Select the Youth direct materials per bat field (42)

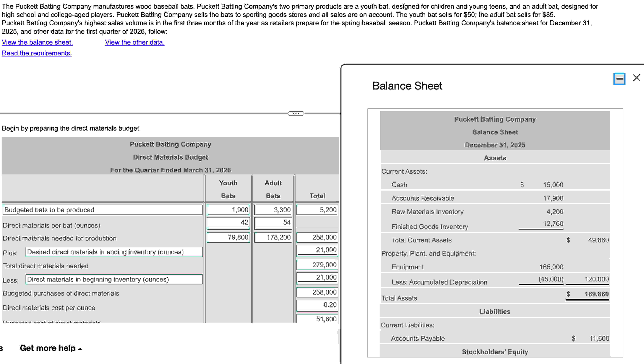click(x=228, y=222)
